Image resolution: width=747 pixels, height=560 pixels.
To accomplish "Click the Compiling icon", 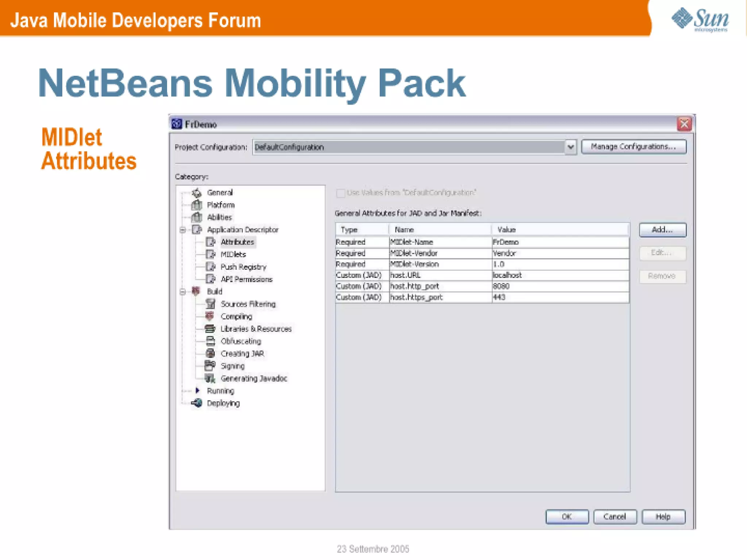I will [x=210, y=316].
